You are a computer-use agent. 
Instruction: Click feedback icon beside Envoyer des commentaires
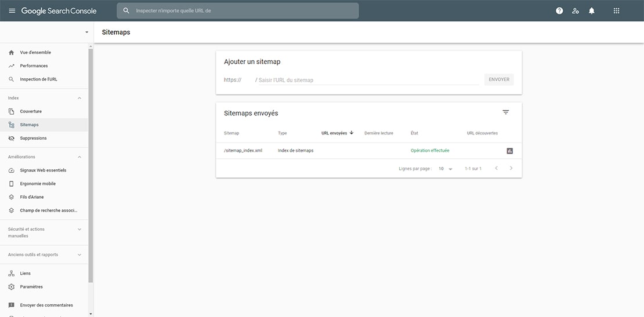(x=12, y=305)
